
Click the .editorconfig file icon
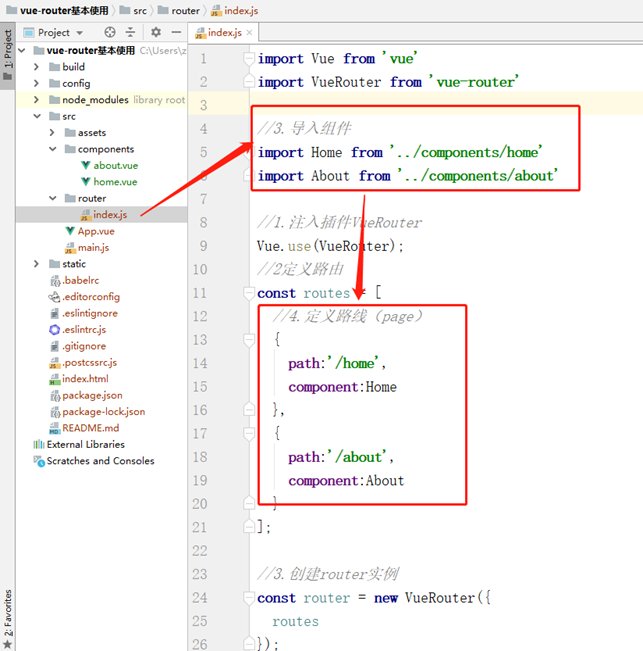click(54, 297)
